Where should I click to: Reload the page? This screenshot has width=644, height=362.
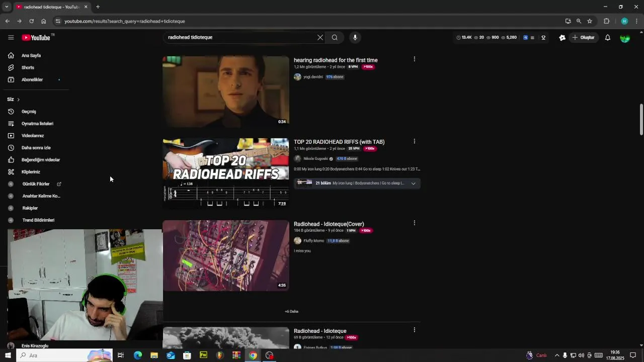(x=31, y=21)
